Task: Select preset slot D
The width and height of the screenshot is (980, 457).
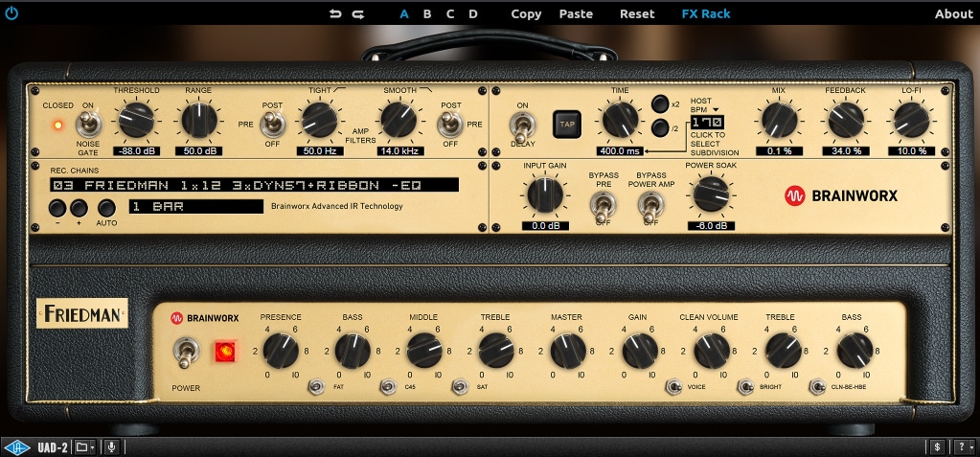Action: point(473,13)
